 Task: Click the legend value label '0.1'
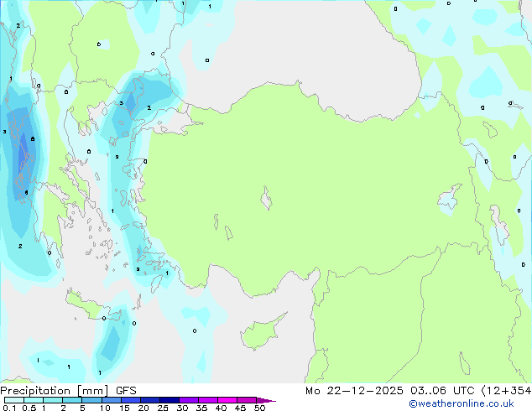[9, 408]
